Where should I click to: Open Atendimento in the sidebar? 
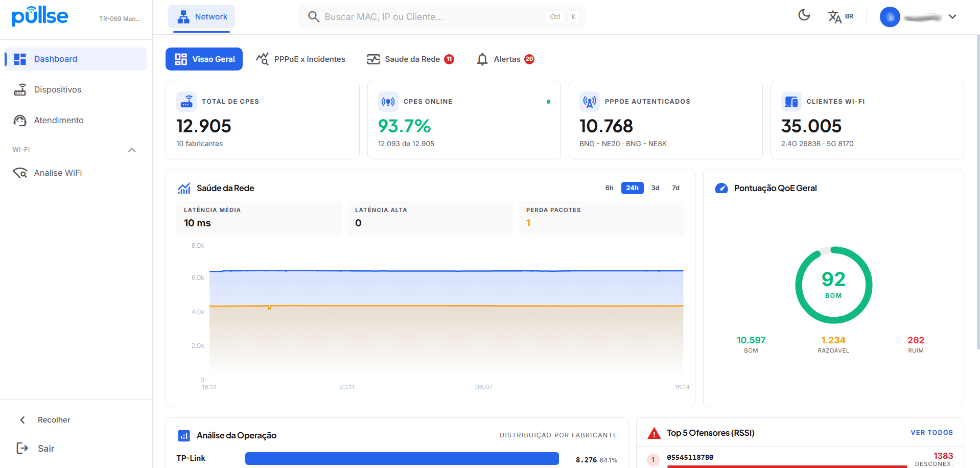[x=76, y=120]
